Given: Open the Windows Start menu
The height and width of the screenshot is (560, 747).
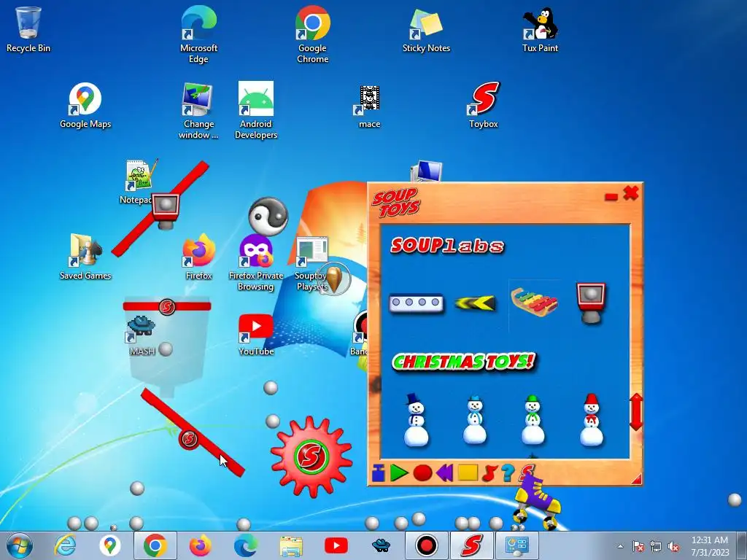Looking at the screenshot, I should tap(20, 545).
